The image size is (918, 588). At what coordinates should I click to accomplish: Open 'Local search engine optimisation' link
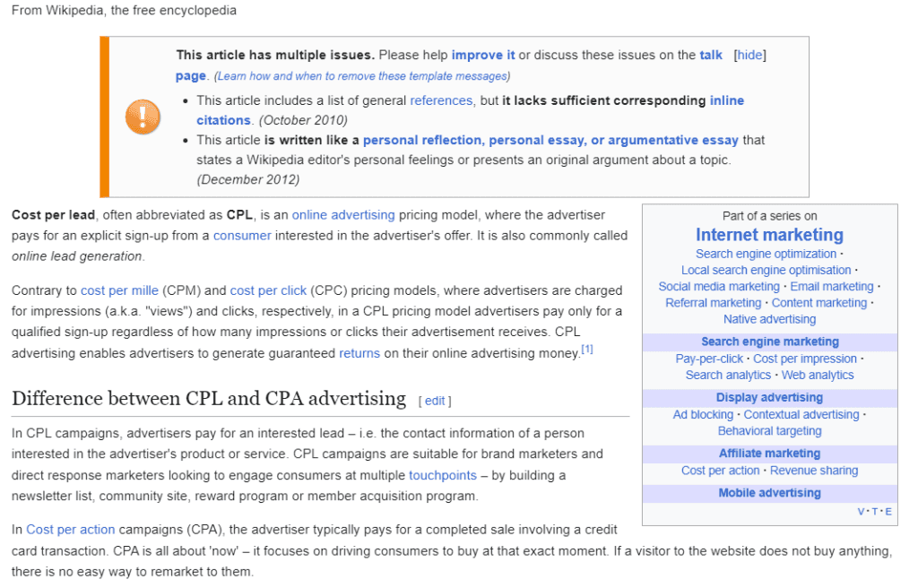point(766,271)
